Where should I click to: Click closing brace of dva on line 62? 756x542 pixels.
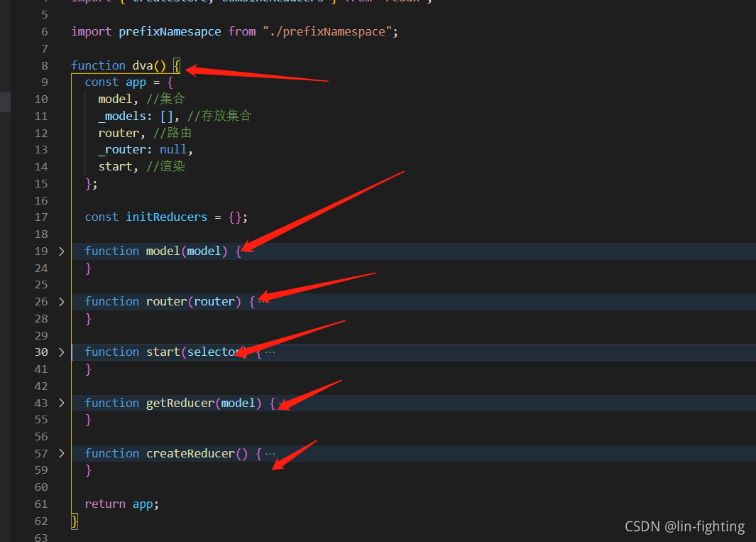pos(75,521)
